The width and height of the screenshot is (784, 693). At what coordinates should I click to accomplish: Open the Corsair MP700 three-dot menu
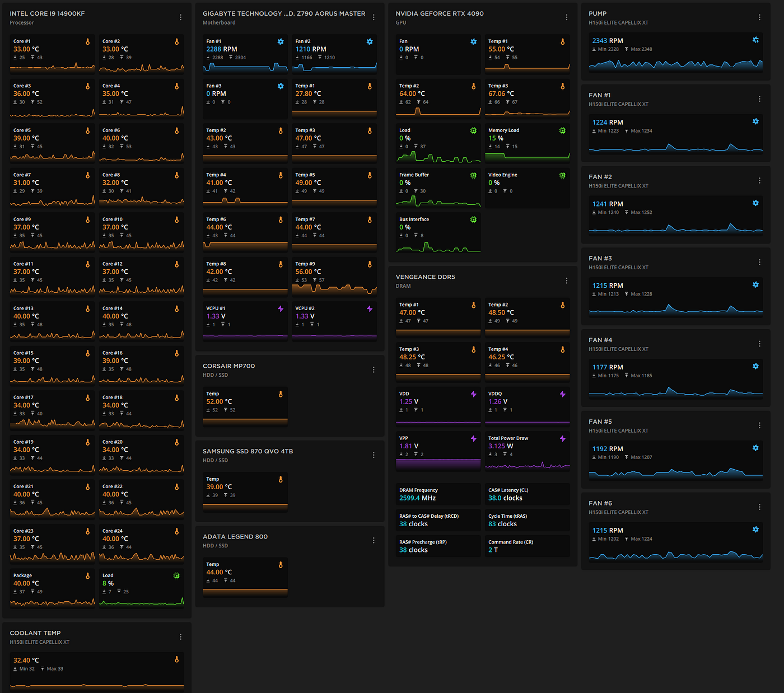pos(374,370)
